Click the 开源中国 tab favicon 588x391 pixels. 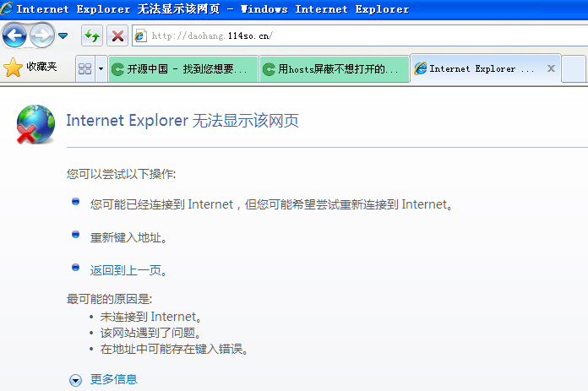[117, 69]
